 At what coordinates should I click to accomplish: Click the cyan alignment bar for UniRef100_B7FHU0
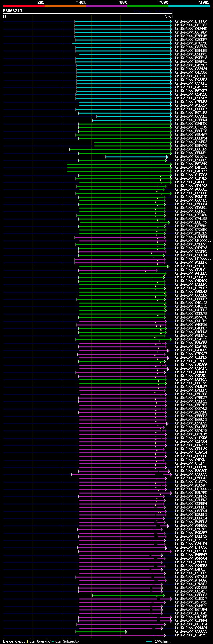123,22
